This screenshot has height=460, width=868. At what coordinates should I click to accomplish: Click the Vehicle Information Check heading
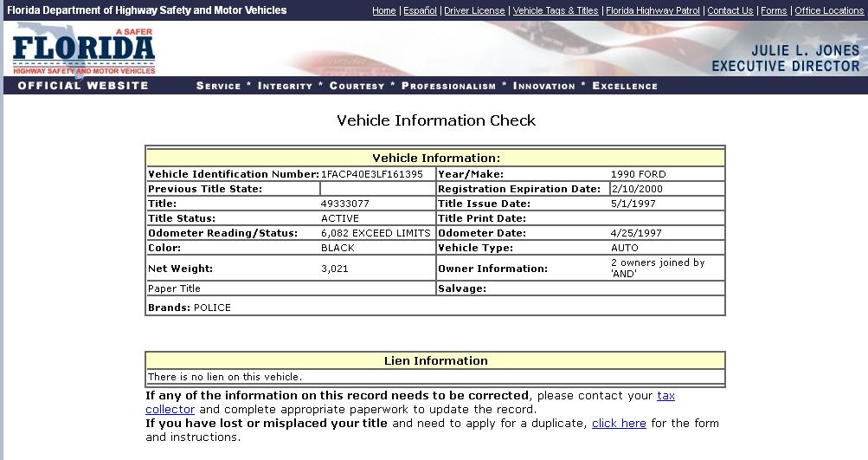(x=436, y=120)
